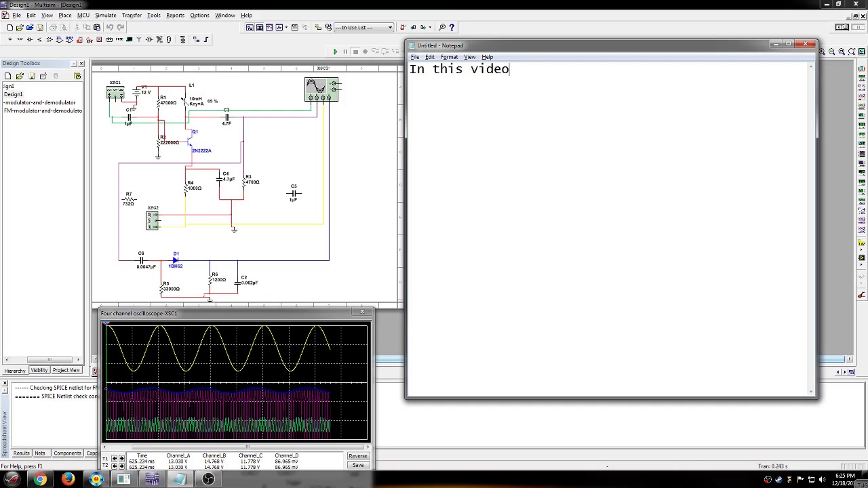Open the Spreadsheet view toolbar icon
Viewport: 868px width, 488px height.
tap(260, 27)
